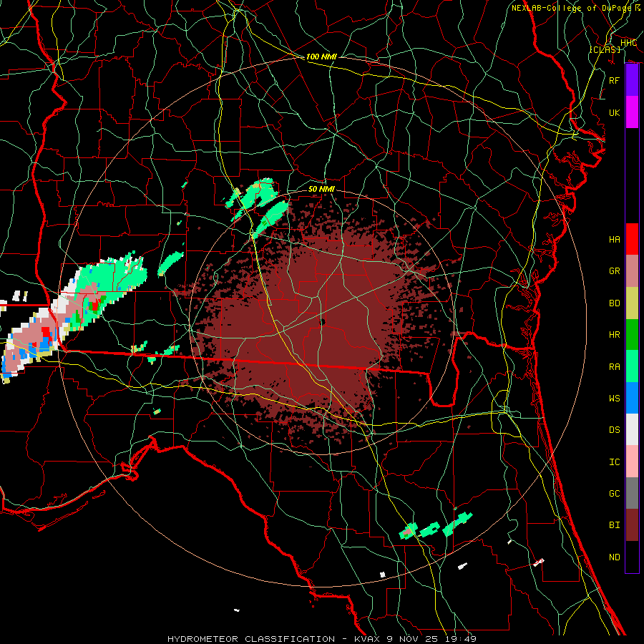Pick the mint green RA legend swatch

pos(632,366)
